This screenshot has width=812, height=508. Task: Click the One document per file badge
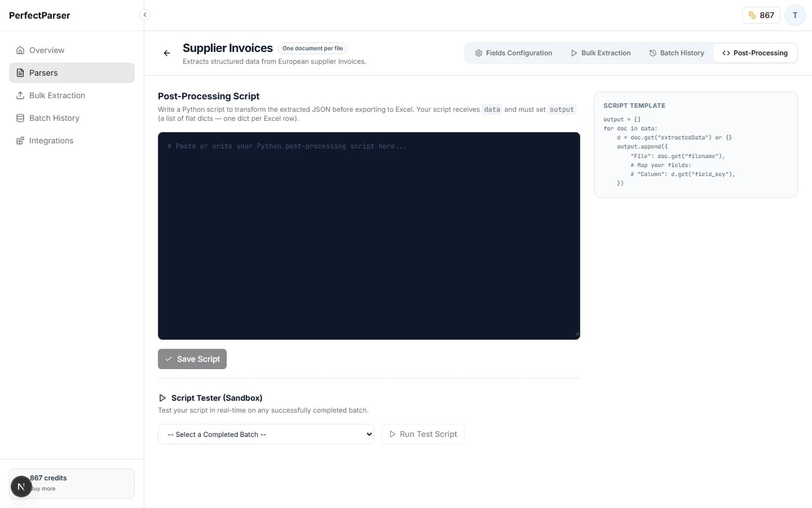click(312, 49)
